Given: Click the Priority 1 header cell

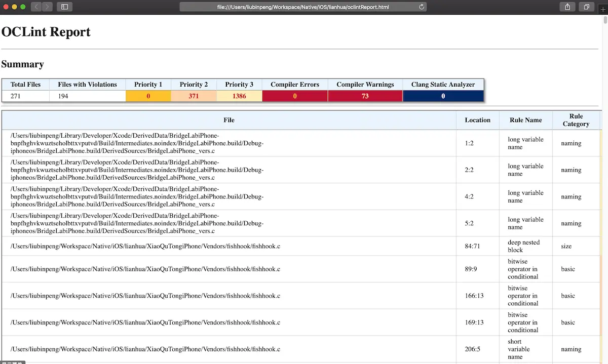Looking at the screenshot, I should (x=148, y=85).
